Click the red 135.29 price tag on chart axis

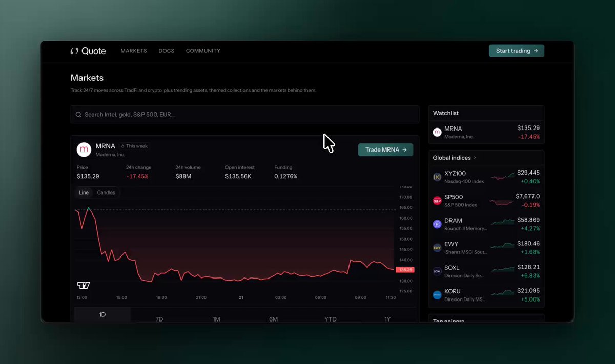[x=405, y=270]
